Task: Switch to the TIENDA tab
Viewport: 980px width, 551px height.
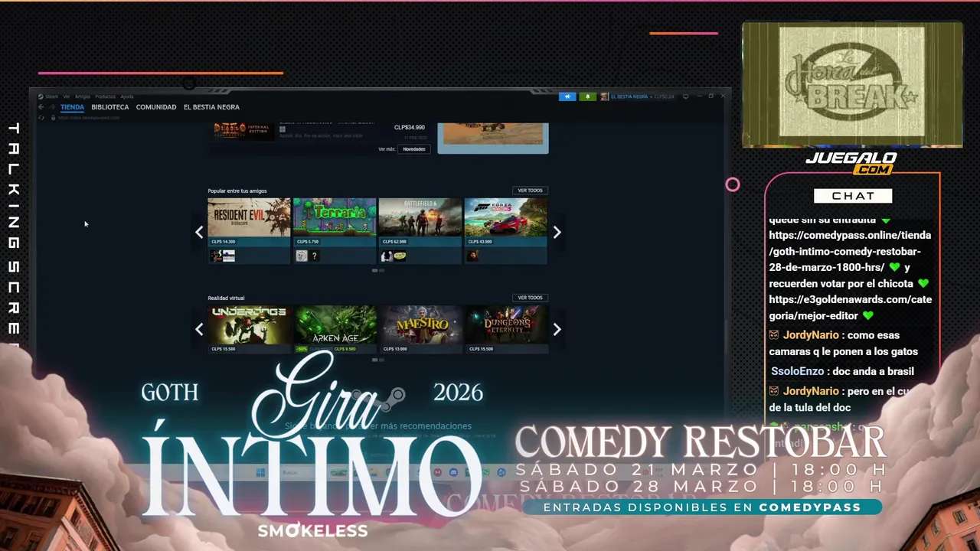Action: click(x=72, y=107)
